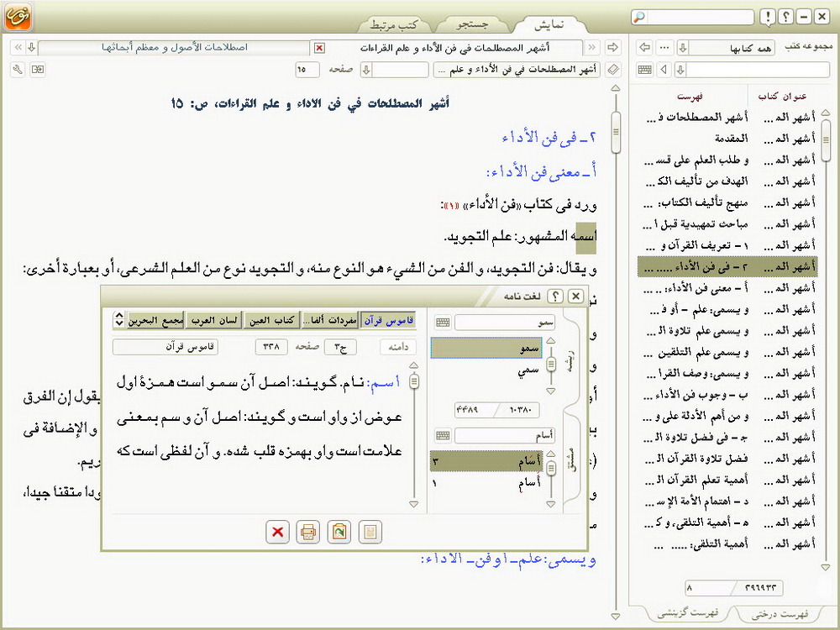Click the wrench settings icon
Viewport: 840px width, 630px height.
click(x=18, y=69)
